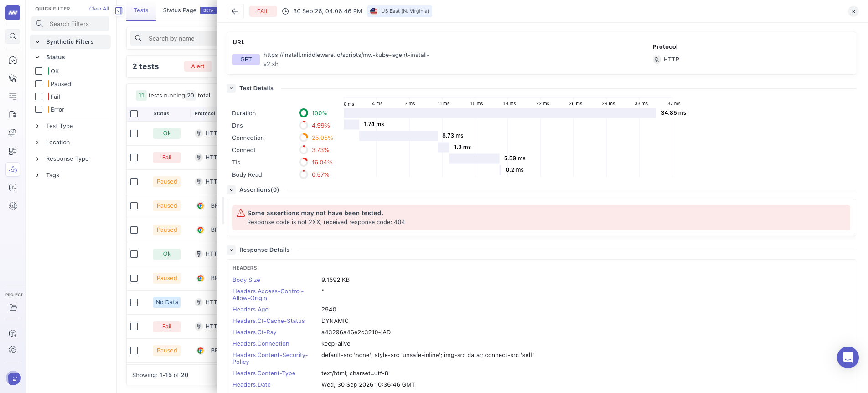
Task: Open the dashboard widgets icon in sidebar
Action: (13, 151)
